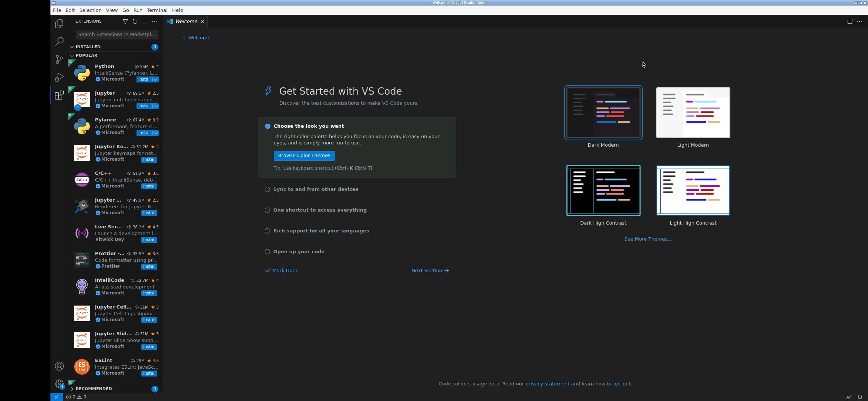
Task: Open the Run menu
Action: [x=138, y=10]
